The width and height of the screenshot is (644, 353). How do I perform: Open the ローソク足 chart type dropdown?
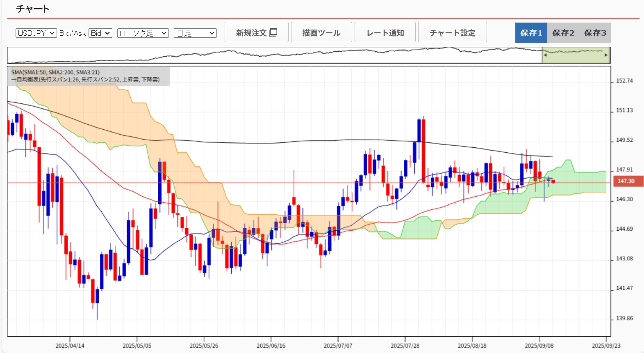coord(143,33)
